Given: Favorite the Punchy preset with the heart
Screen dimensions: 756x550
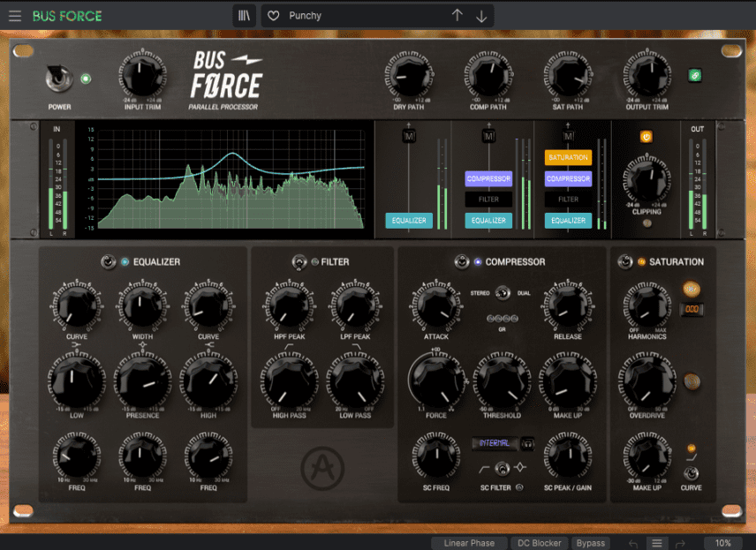Looking at the screenshot, I should [274, 16].
